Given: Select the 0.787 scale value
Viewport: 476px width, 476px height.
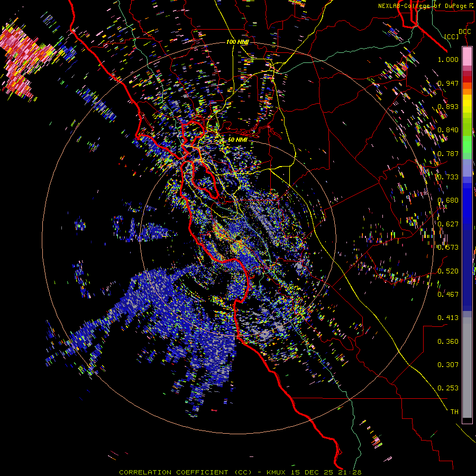Looking at the screenshot, I should pos(448,153).
